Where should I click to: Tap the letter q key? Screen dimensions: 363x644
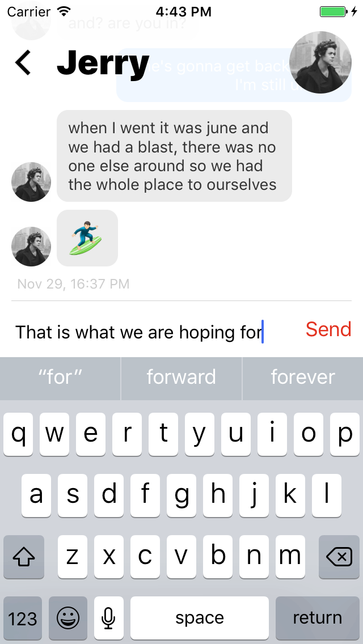click(x=18, y=435)
